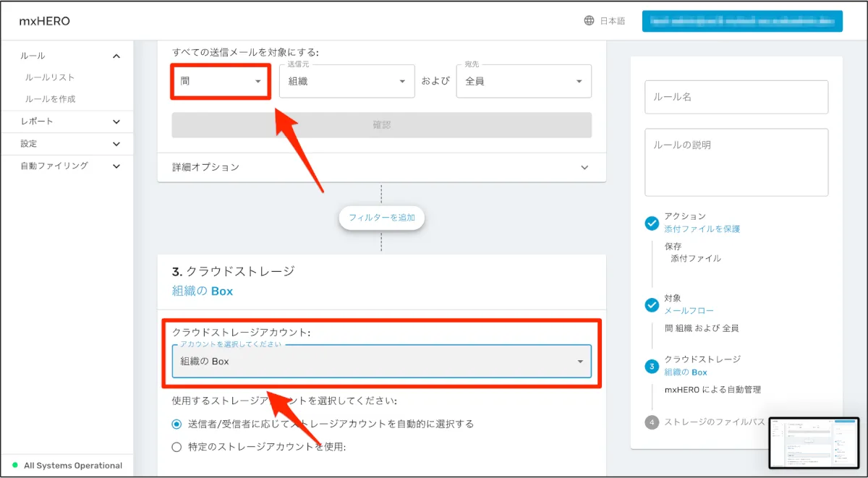Screen dimensions: 868x478
Task: Open the 間 mail direction dropdown
Action: pos(221,81)
